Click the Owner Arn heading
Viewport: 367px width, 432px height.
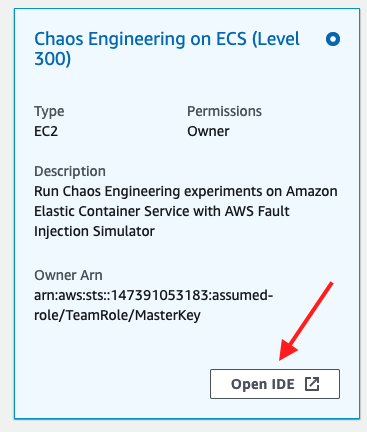point(68,275)
